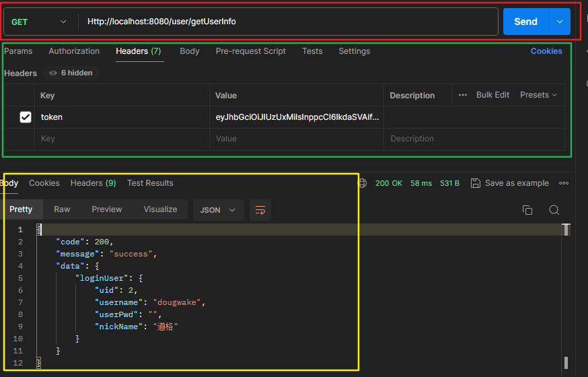Copy the response with the copy icon
Viewport: 588px width, 377px height.
(527, 210)
